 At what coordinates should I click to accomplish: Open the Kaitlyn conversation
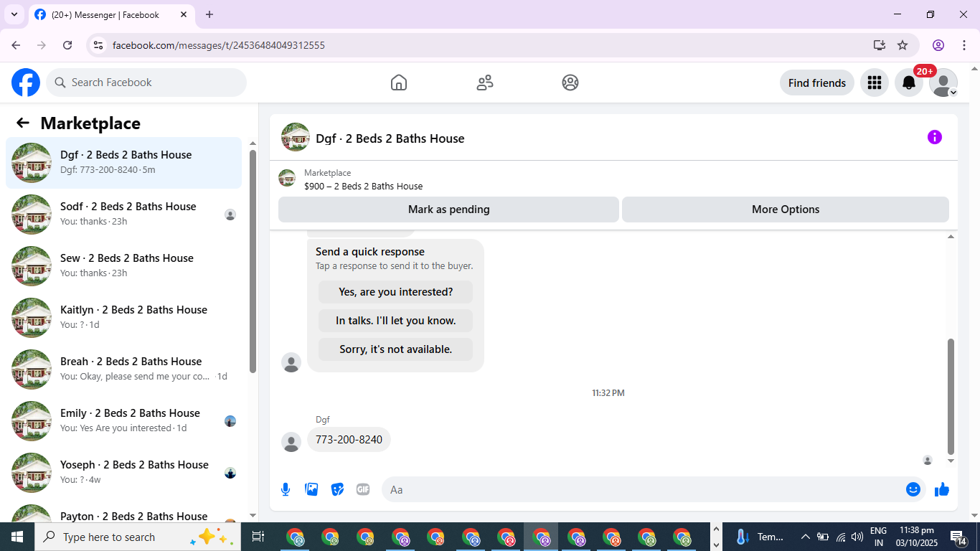(123, 318)
